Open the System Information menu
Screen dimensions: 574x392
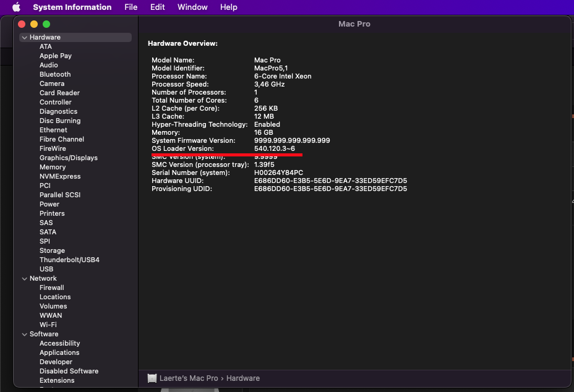72,7
